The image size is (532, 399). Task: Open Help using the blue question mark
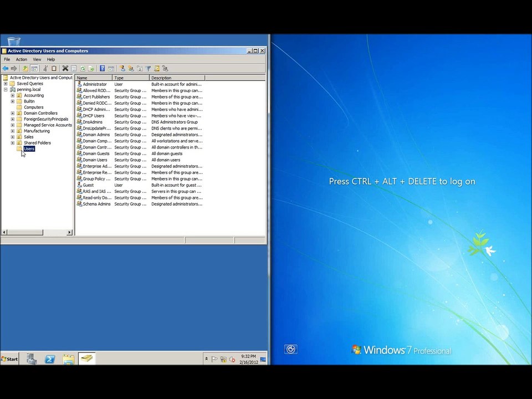coord(102,69)
